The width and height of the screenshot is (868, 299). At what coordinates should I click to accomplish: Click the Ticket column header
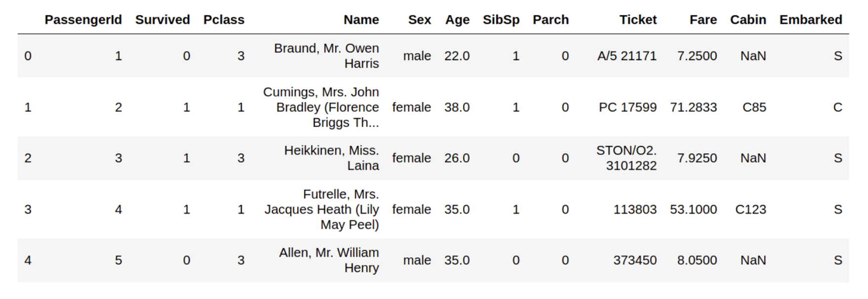click(x=638, y=20)
